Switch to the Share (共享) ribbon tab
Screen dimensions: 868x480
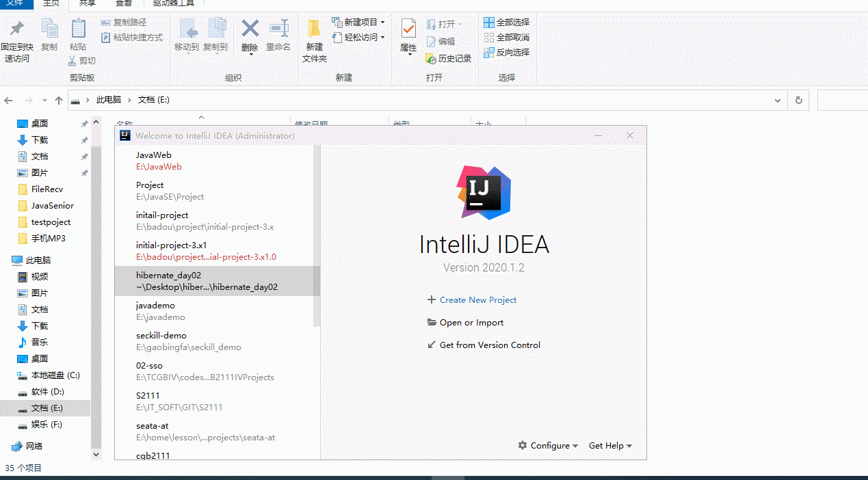tap(87, 3)
